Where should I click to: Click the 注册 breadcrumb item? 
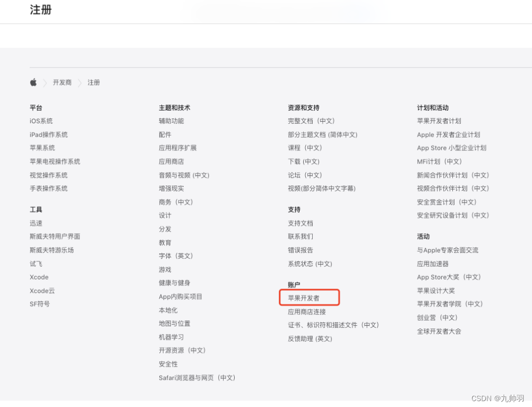(x=93, y=82)
